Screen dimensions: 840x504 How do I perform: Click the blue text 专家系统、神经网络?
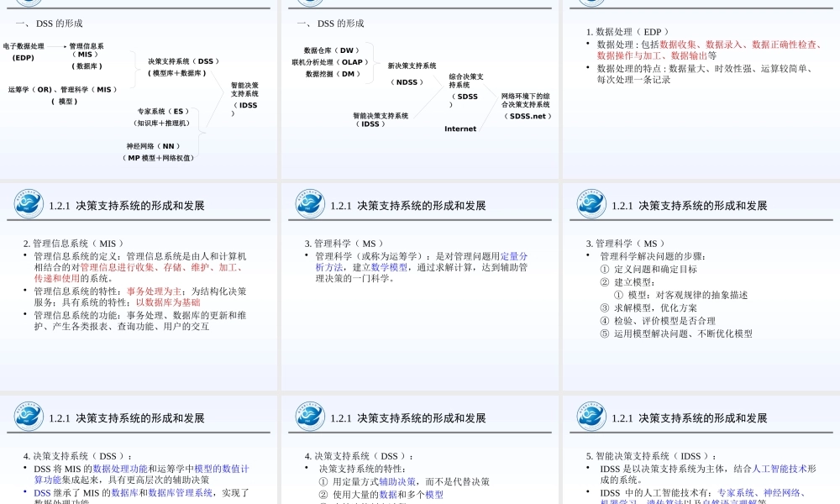click(759, 493)
